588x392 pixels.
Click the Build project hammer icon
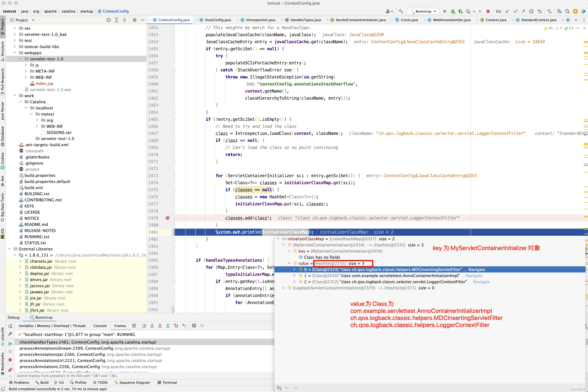(401, 11)
